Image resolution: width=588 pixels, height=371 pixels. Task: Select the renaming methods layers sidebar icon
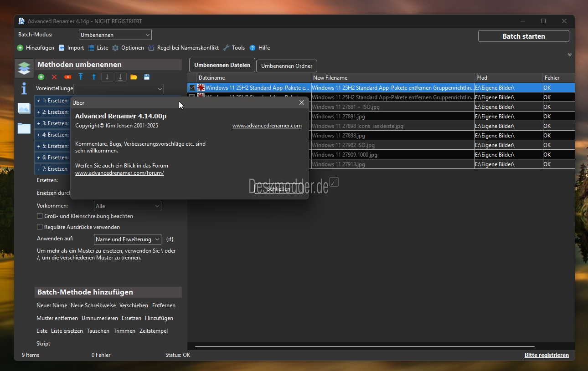tap(24, 68)
